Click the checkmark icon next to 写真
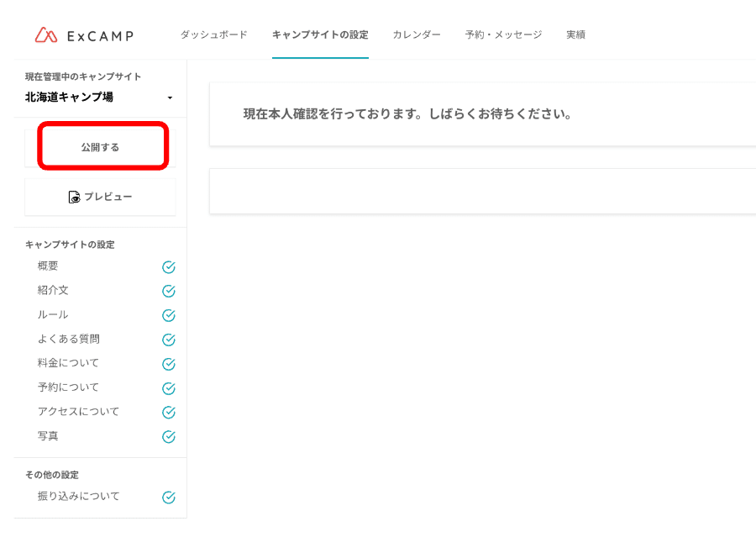The width and height of the screenshot is (756, 553). point(169,436)
